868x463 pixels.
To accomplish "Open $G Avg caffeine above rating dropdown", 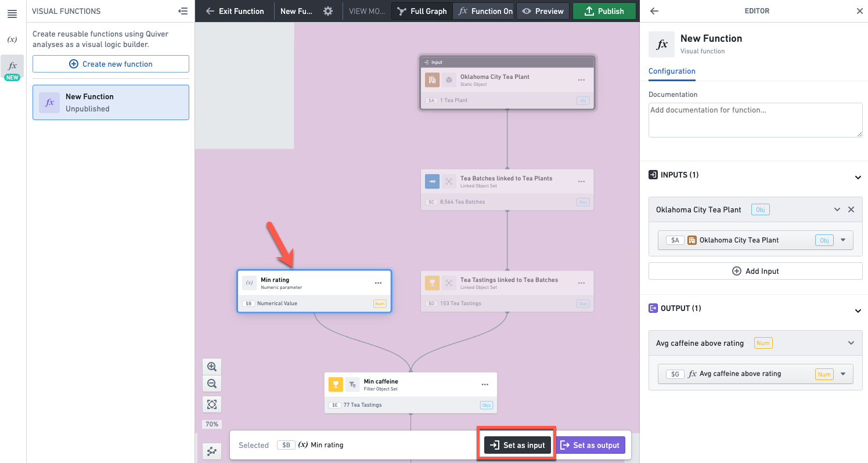I will point(755,374).
